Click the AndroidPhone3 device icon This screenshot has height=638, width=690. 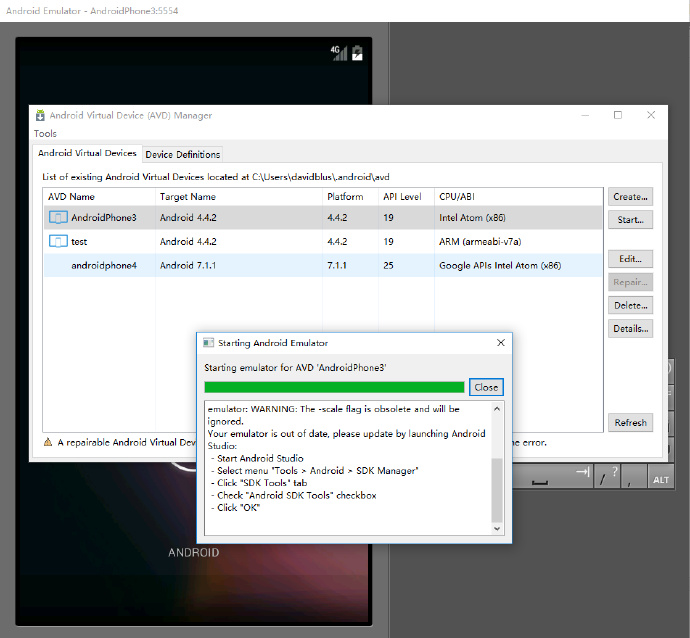click(x=58, y=217)
